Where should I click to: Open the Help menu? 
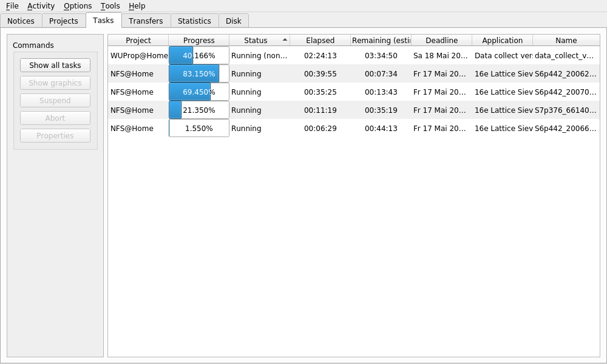(x=137, y=6)
